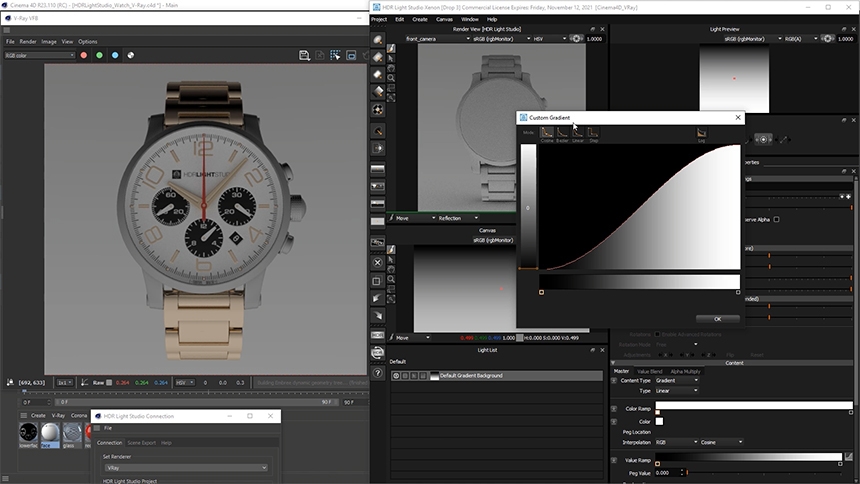Open custom gradient curve icon beside Value Ramp
This screenshot has width=860, height=484.
848,457
